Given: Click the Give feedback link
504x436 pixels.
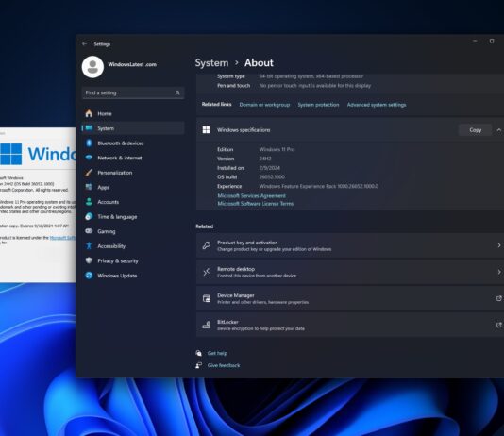Looking at the screenshot, I should [224, 365].
